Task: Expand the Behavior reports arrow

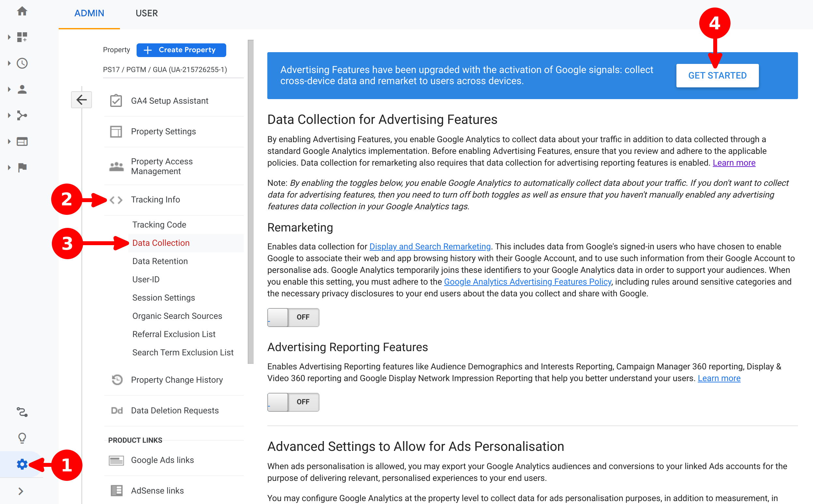Action: (x=9, y=142)
